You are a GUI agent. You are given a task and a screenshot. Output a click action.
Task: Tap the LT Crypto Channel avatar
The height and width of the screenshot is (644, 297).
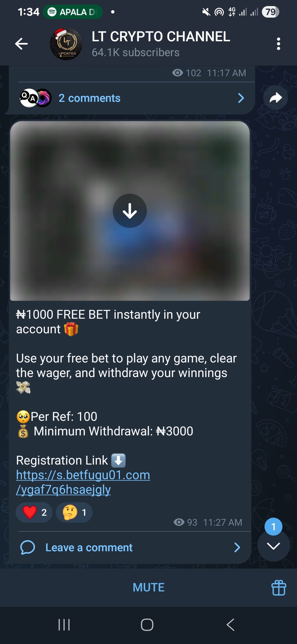tap(66, 44)
